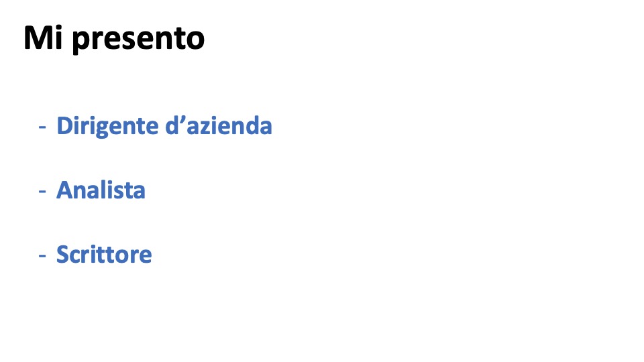
Task: Click the word 'Dirigente'
Action: [107, 127]
